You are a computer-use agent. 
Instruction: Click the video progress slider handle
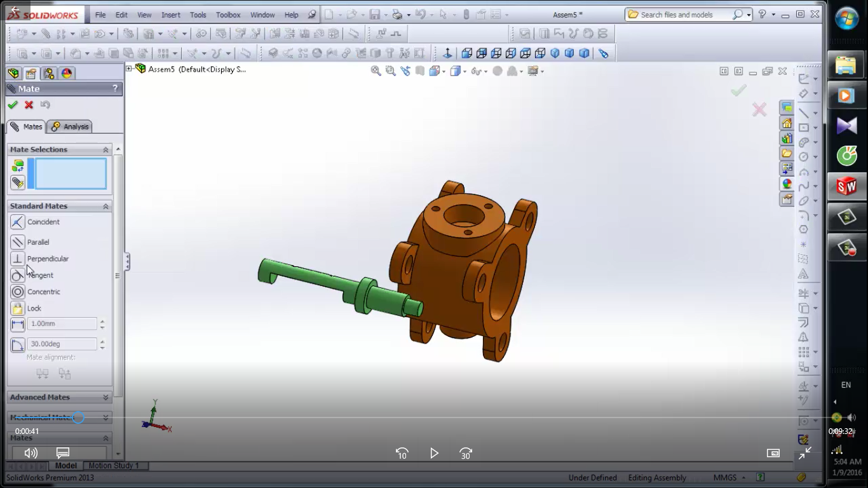pyautogui.click(x=78, y=417)
